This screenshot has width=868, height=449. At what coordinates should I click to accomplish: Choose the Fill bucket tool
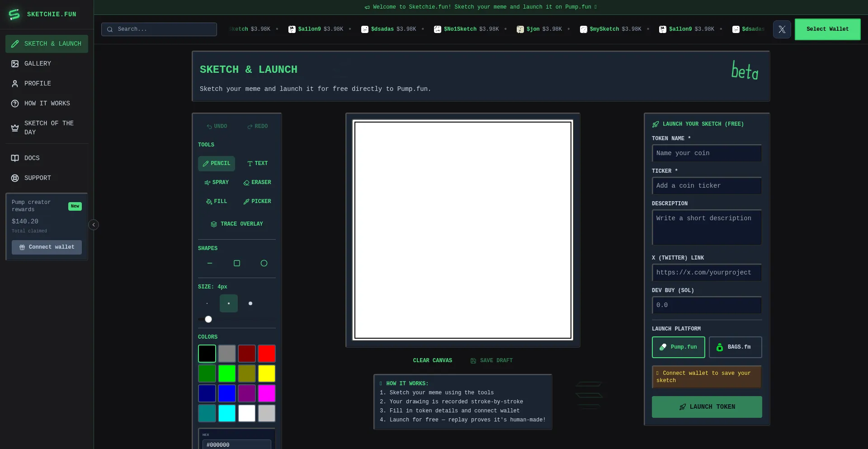coord(217,201)
